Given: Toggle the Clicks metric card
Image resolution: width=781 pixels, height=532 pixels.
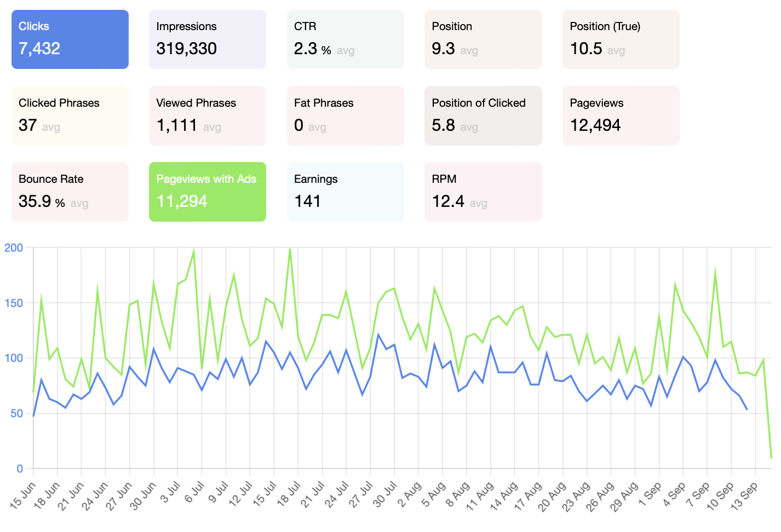Looking at the screenshot, I should pos(70,39).
